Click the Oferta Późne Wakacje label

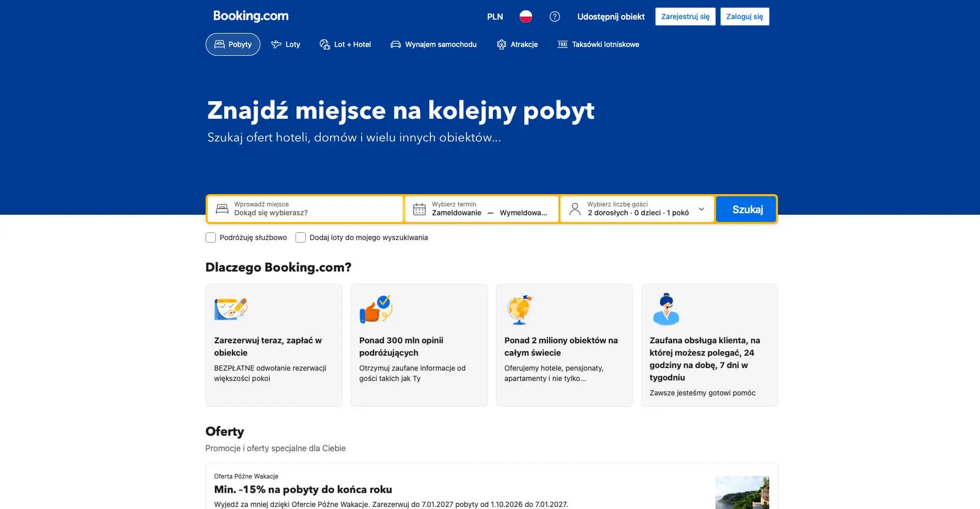pos(246,476)
